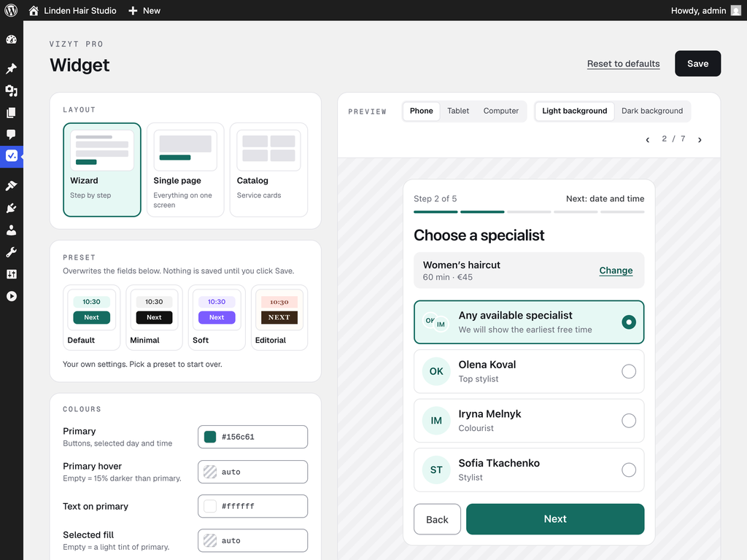Switch preview to Phone
Viewport: 747px width, 560px height.
click(422, 111)
